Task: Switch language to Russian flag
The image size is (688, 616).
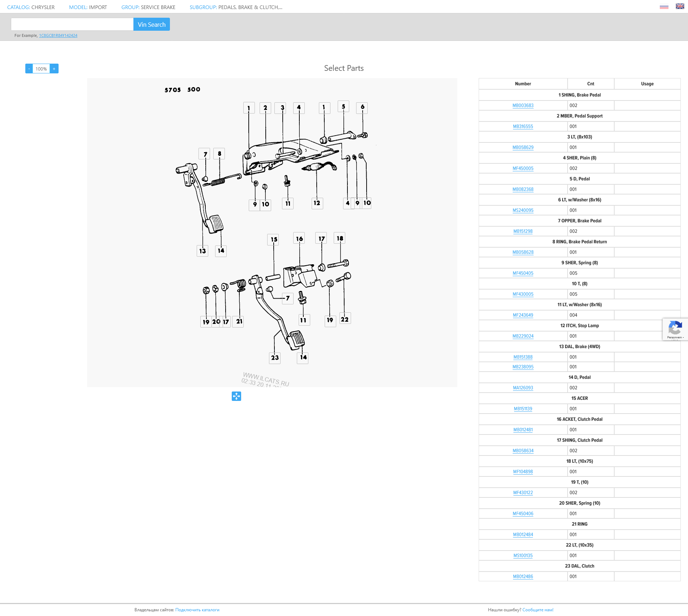Action: (x=664, y=7)
